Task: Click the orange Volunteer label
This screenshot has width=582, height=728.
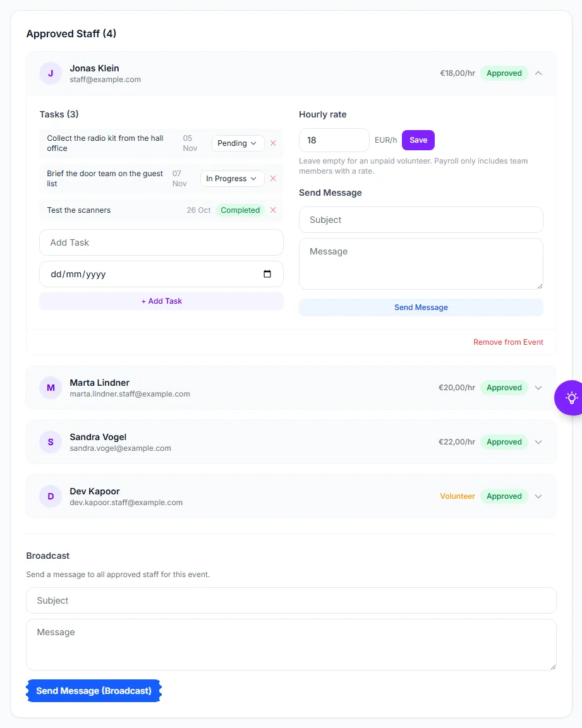Action: point(458,496)
